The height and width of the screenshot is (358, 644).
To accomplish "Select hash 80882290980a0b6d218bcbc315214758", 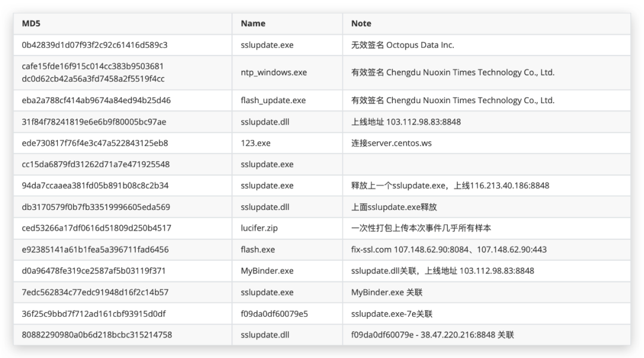I will (97, 335).
